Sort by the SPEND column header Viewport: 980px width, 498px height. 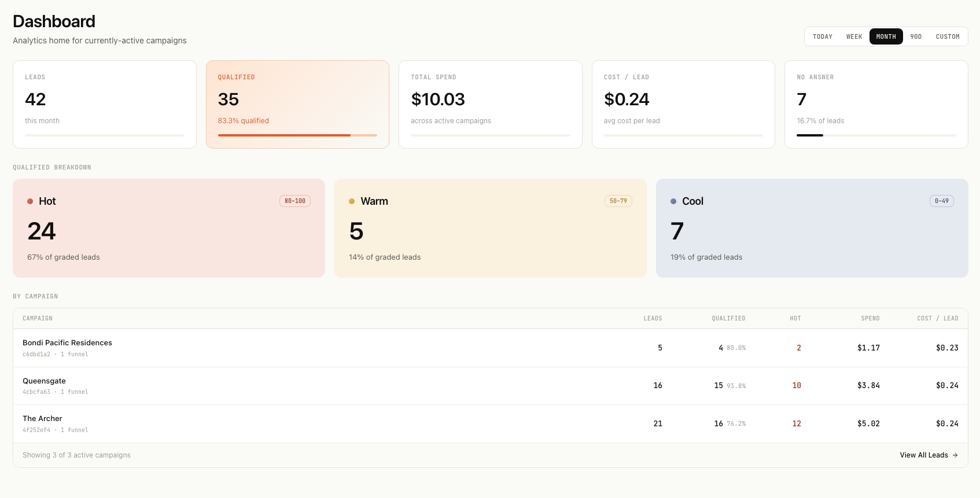[x=870, y=319]
